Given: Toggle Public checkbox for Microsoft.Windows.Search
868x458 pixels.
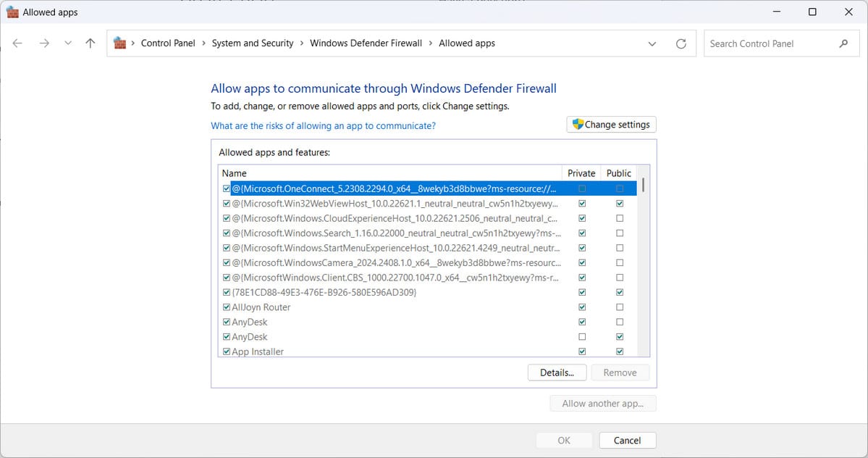Looking at the screenshot, I should 620,233.
